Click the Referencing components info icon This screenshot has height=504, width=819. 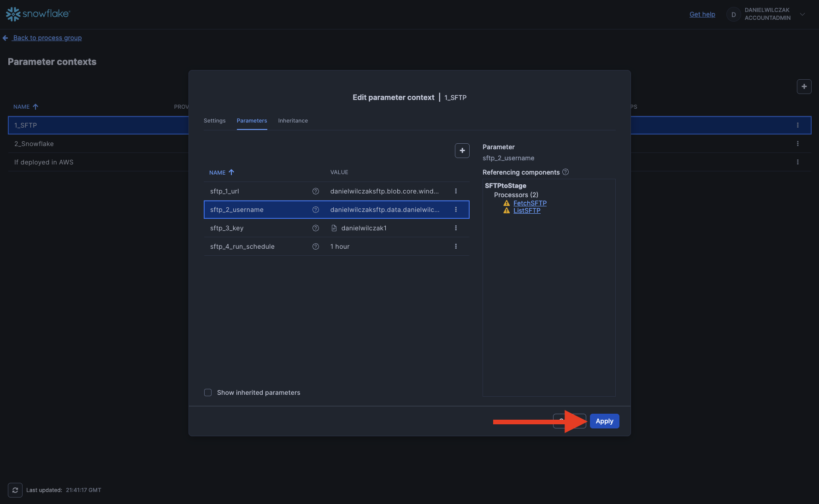coord(566,172)
